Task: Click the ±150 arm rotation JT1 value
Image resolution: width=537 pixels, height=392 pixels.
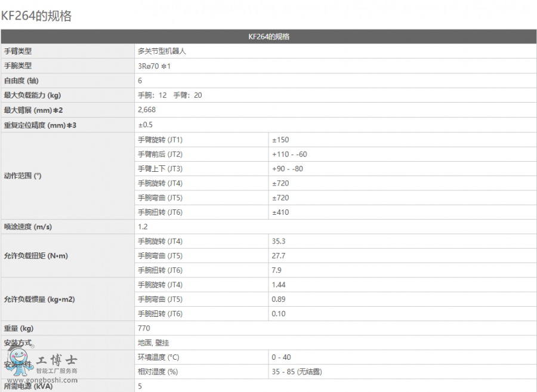Action: pos(280,140)
